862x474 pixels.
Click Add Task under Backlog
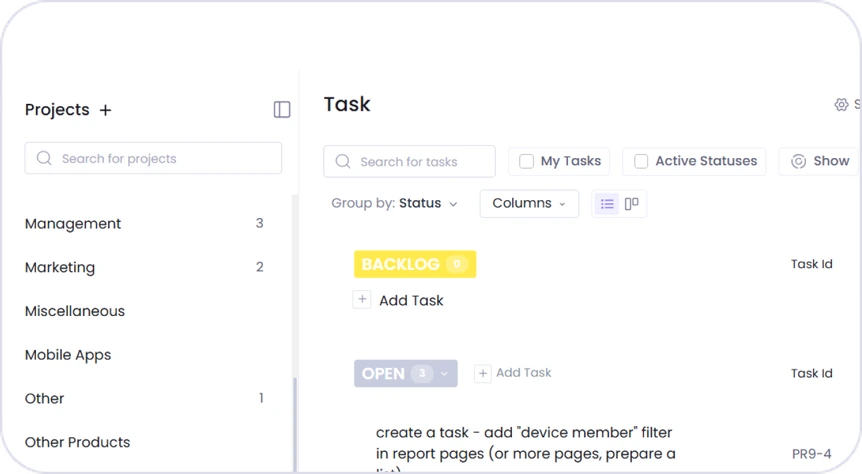pyautogui.click(x=411, y=300)
